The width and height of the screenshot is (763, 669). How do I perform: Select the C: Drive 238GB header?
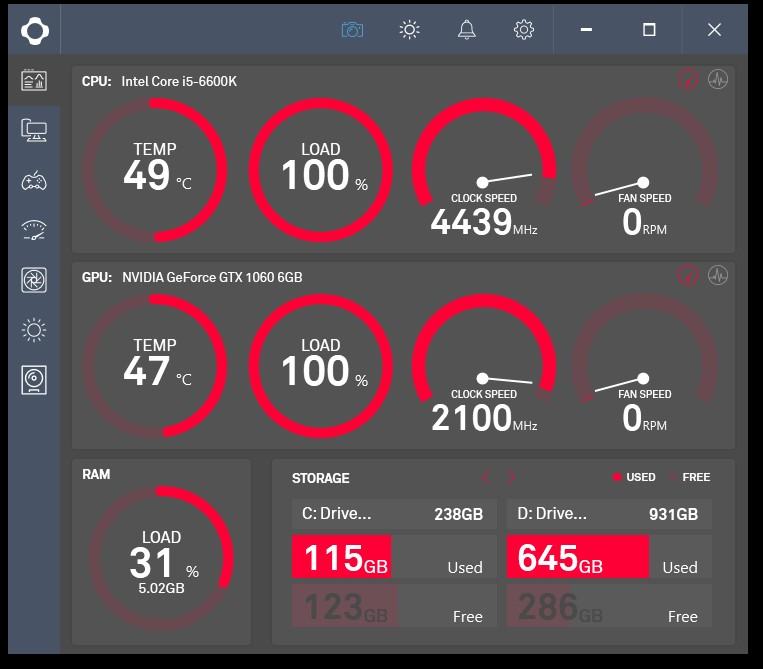(394, 514)
